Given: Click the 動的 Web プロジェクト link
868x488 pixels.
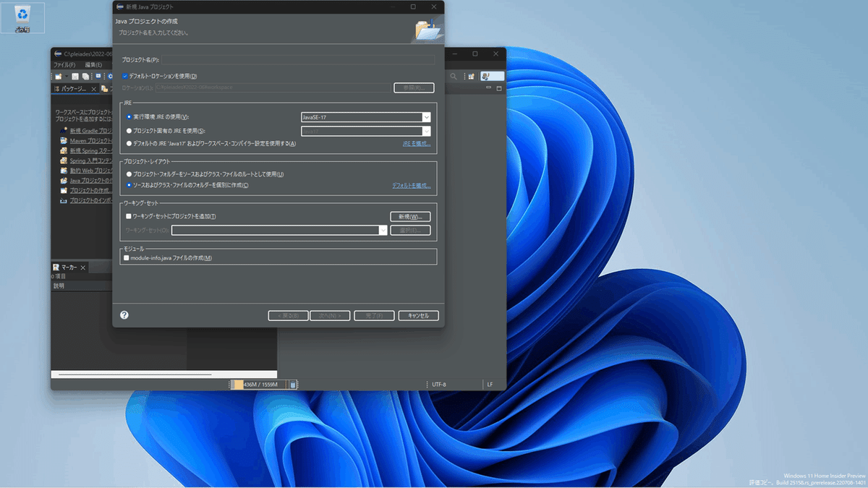Looking at the screenshot, I should (90, 171).
